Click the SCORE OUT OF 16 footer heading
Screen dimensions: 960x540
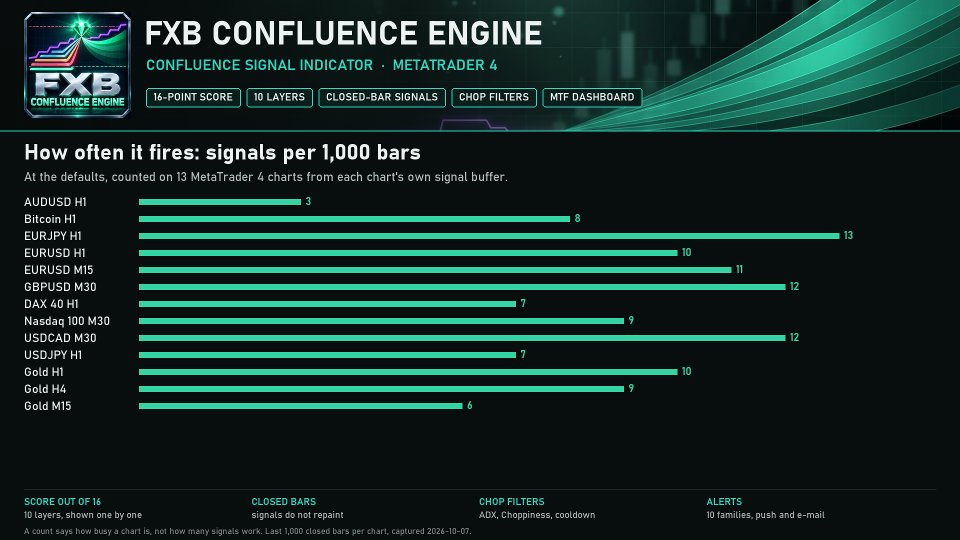(x=62, y=501)
